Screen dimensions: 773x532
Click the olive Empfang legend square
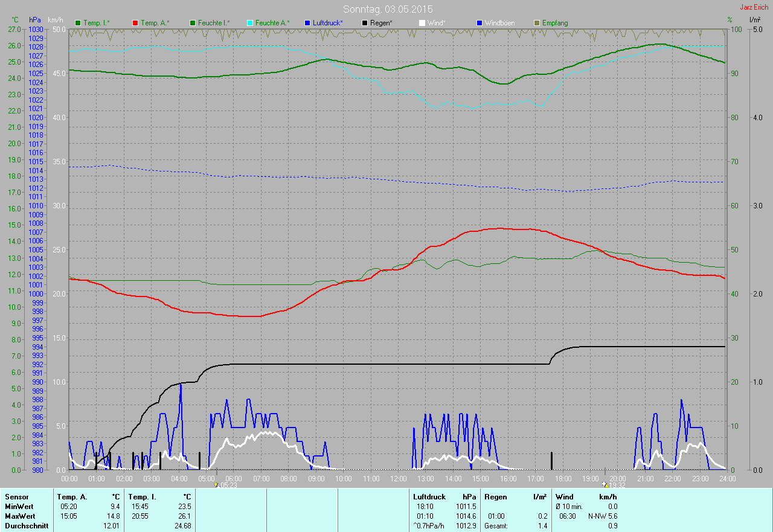click(537, 23)
